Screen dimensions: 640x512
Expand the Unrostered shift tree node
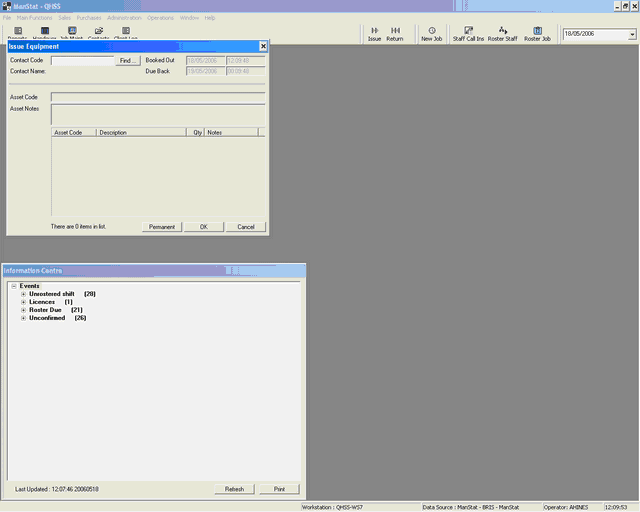23,294
